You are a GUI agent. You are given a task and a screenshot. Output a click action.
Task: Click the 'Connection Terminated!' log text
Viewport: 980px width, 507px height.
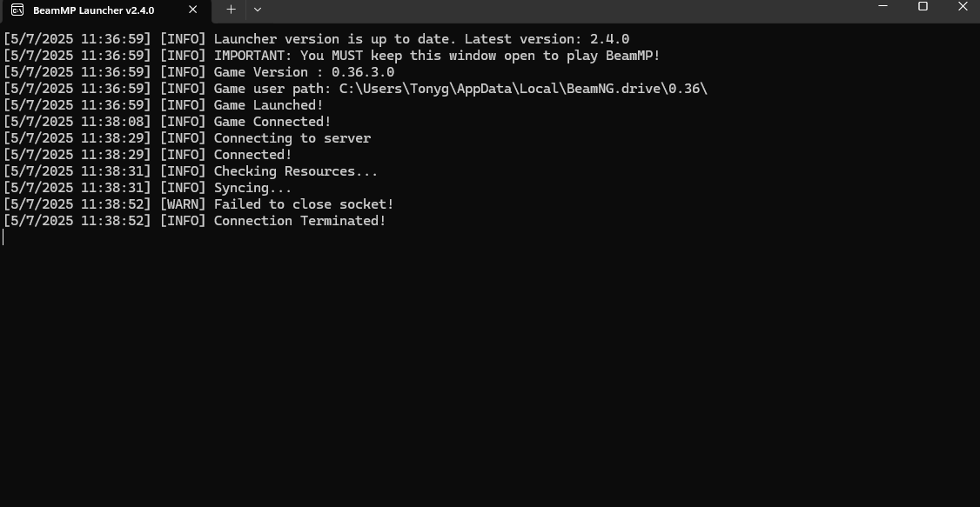point(300,220)
